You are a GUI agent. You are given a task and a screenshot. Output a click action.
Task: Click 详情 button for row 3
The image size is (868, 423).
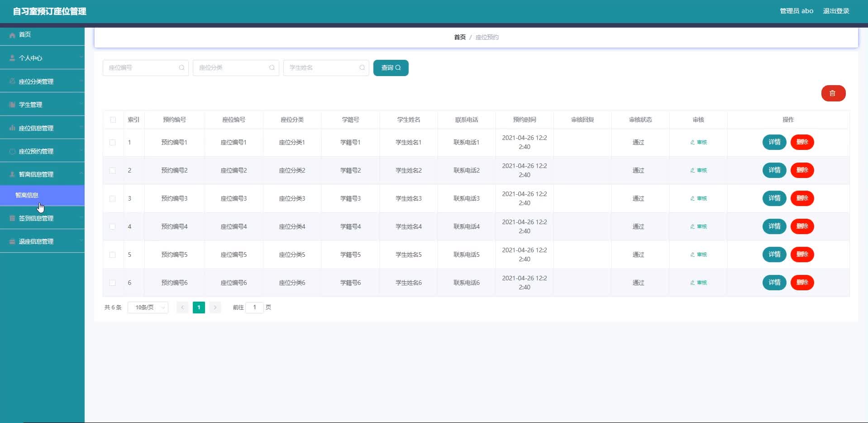774,198
